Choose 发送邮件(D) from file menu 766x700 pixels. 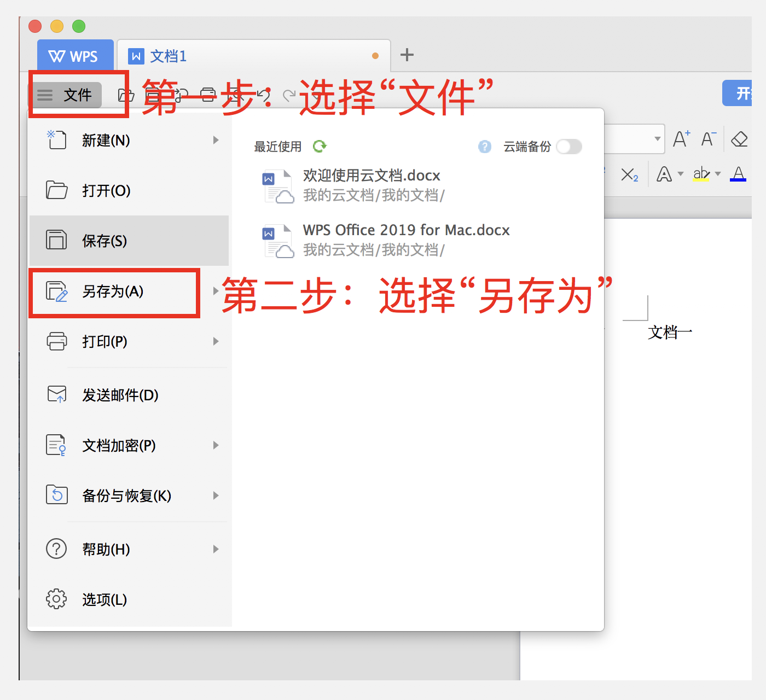(129, 395)
